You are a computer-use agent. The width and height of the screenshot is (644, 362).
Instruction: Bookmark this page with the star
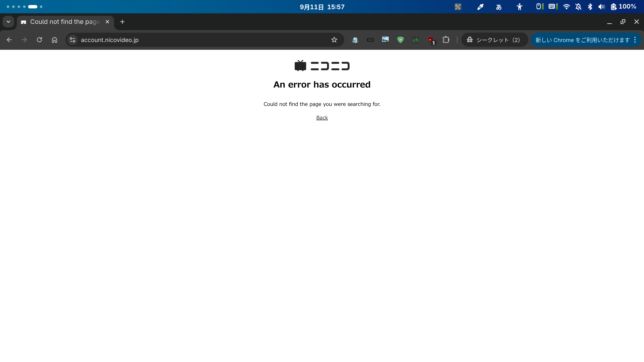click(x=334, y=40)
